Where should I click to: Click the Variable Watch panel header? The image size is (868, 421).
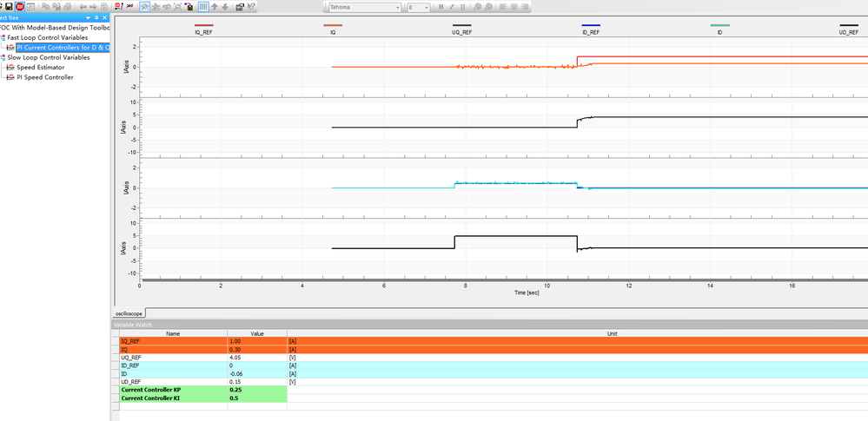[489, 325]
